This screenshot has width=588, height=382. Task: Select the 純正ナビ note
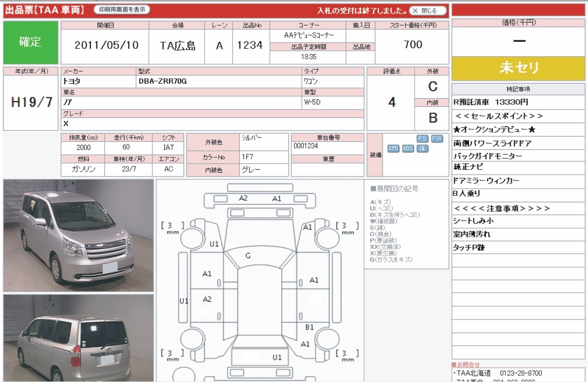468,167
